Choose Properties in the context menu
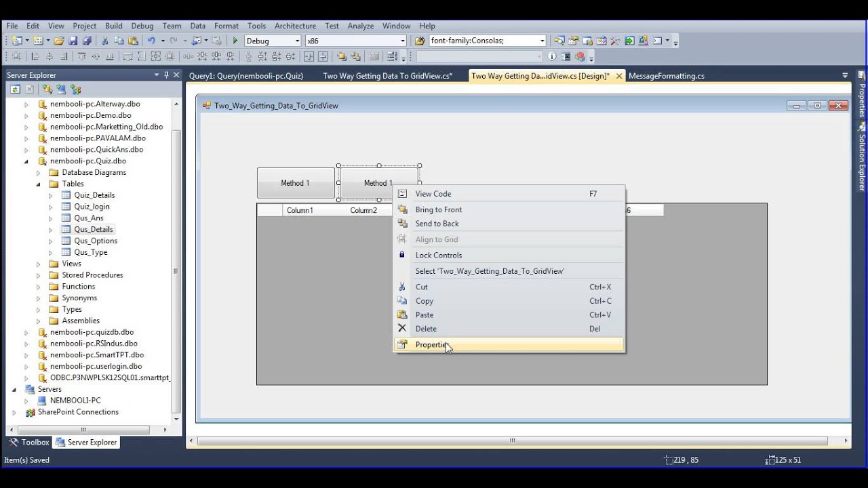The image size is (868, 488). click(x=509, y=345)
